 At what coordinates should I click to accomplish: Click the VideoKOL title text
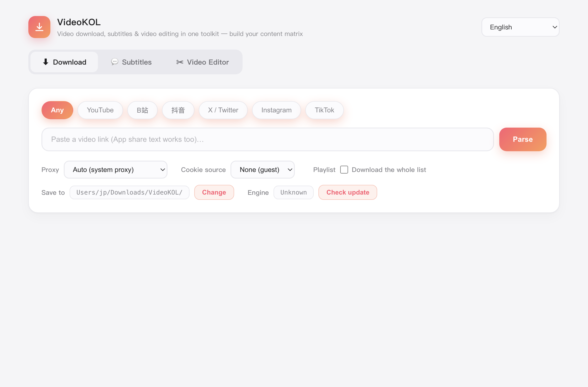pyautogui.click(x=79, y=22)
